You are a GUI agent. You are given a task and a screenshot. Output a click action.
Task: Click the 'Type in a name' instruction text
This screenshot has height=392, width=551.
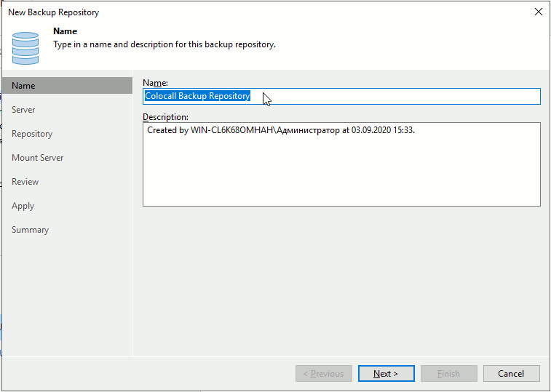click(164, 44)
